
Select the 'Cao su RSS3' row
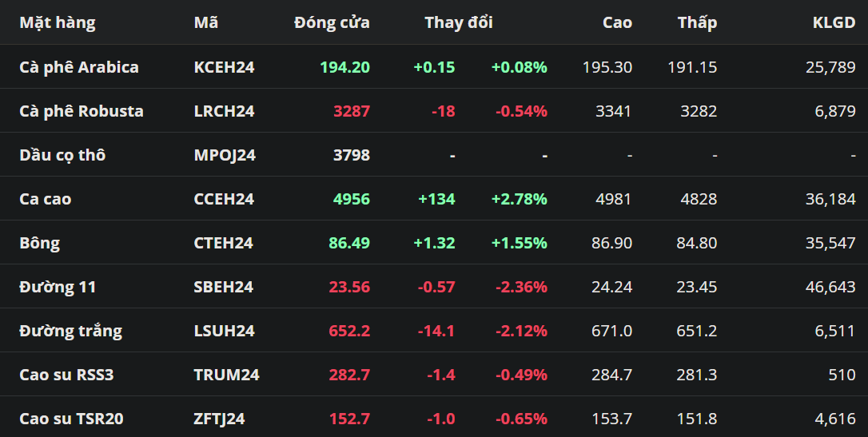[x=66, y=375]
